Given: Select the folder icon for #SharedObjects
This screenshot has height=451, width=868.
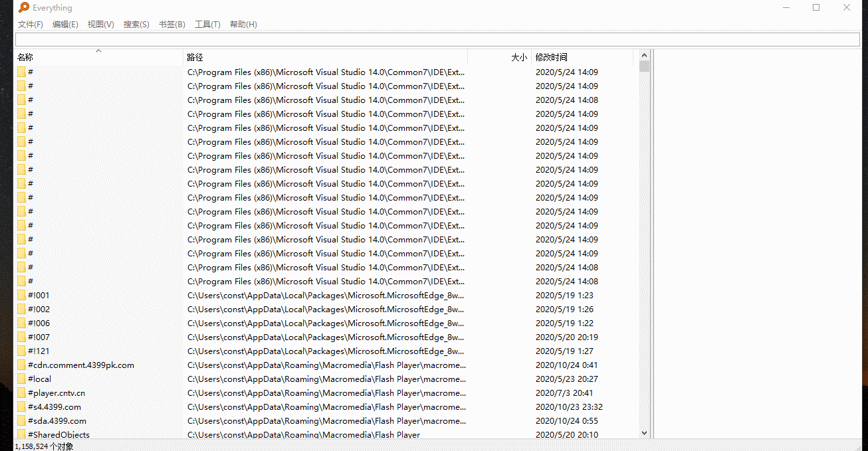Looking at the screenshot, I should click(x=21, y=434).
